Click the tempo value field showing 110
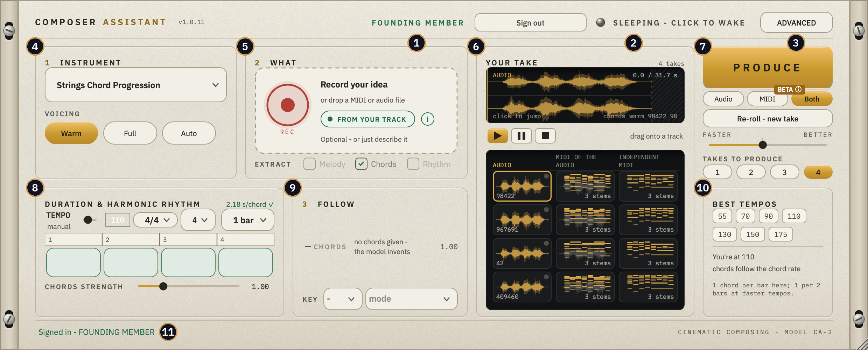This screenshot has width=868, height=350. click(x=118, y=220)
